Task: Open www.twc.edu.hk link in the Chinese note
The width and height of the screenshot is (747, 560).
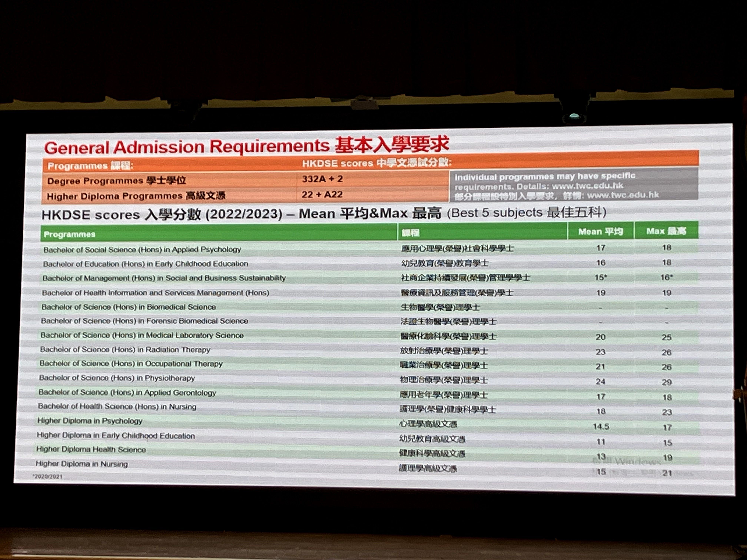Action: (623, 195)
